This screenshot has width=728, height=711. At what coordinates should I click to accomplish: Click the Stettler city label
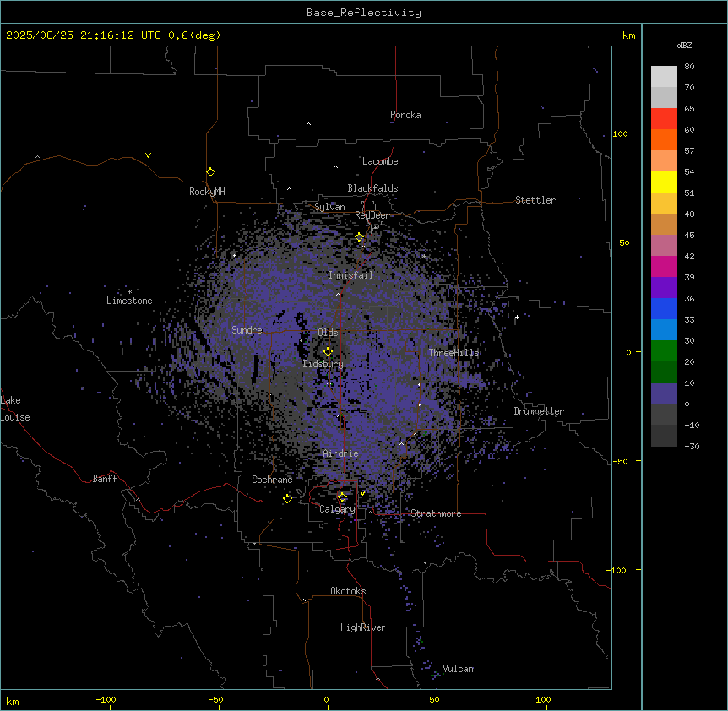click(535, 200)
